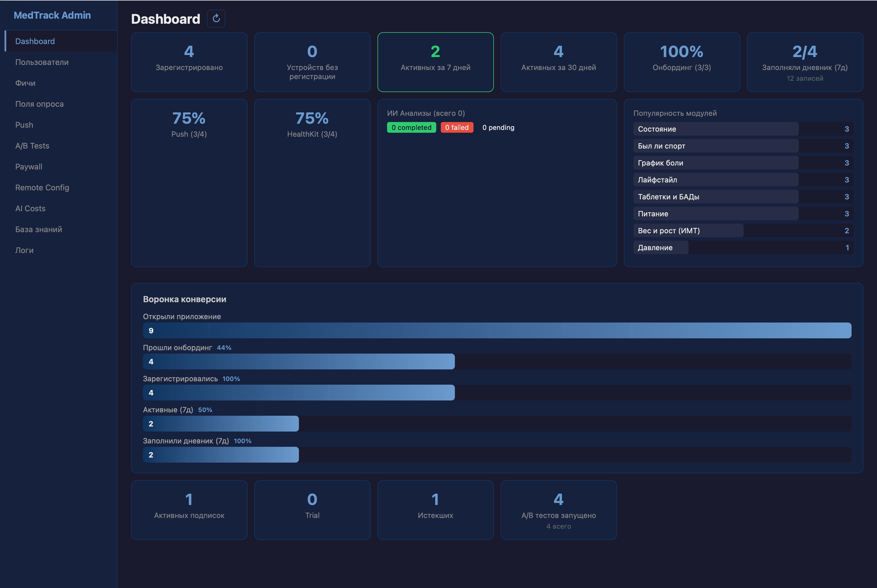Open Remote Config page
This screenshot has width=877, height=588.
42,188
